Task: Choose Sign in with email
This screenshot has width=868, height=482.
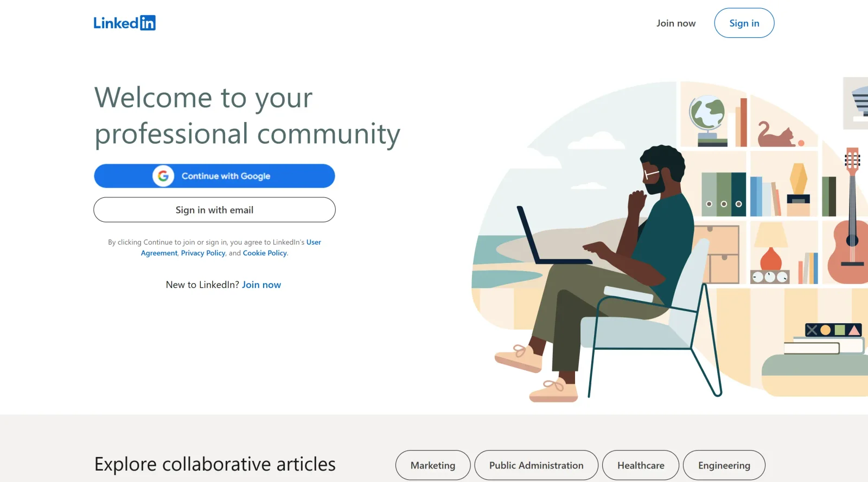Action: click(214, 210)
